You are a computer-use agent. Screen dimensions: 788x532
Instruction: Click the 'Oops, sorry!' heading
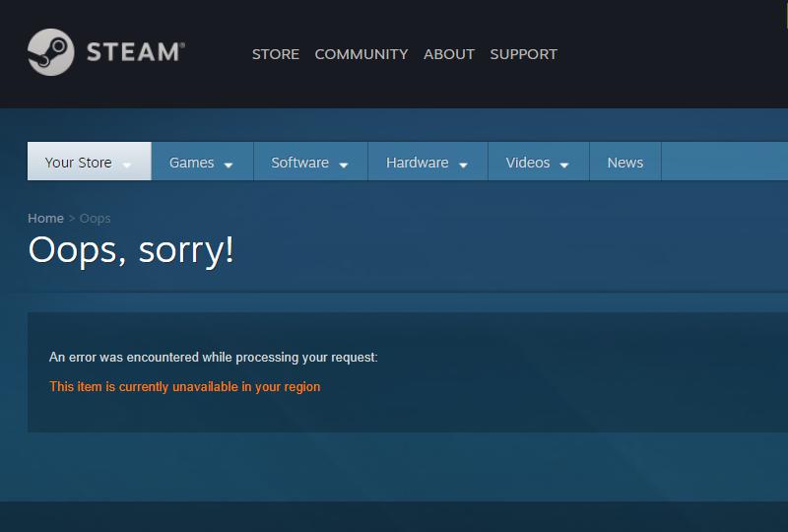click(131, 250)
